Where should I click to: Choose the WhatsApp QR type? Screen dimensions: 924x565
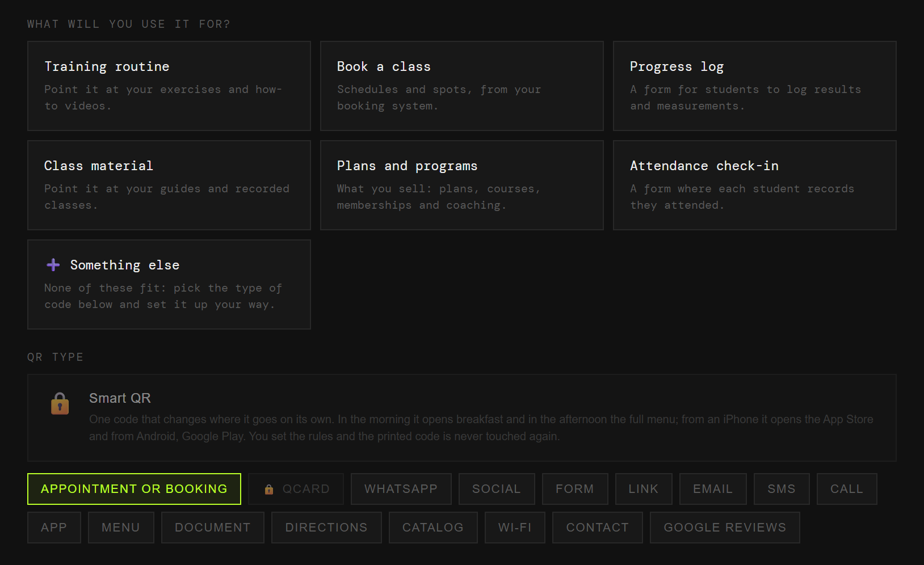(x=401, y=489)
